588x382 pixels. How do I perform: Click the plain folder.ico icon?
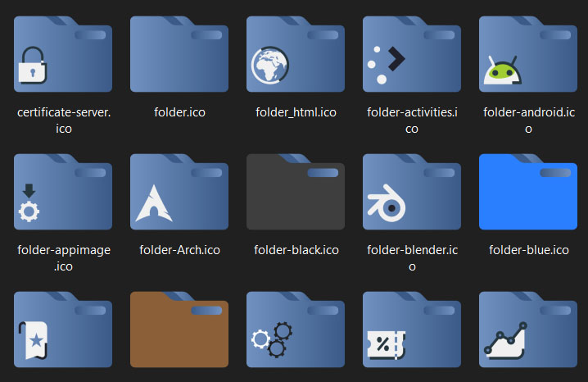[x=179, y=54]
